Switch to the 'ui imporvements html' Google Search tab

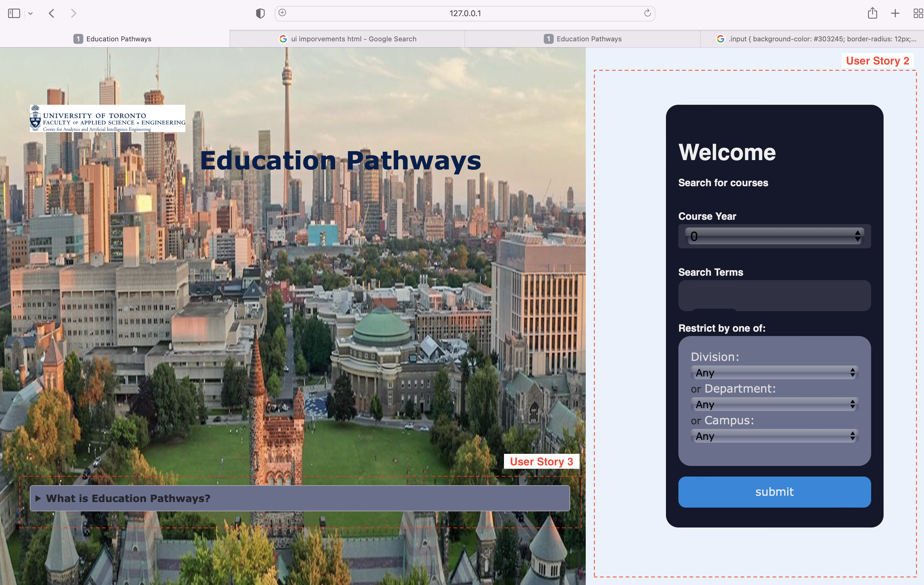tap(347, 39)
